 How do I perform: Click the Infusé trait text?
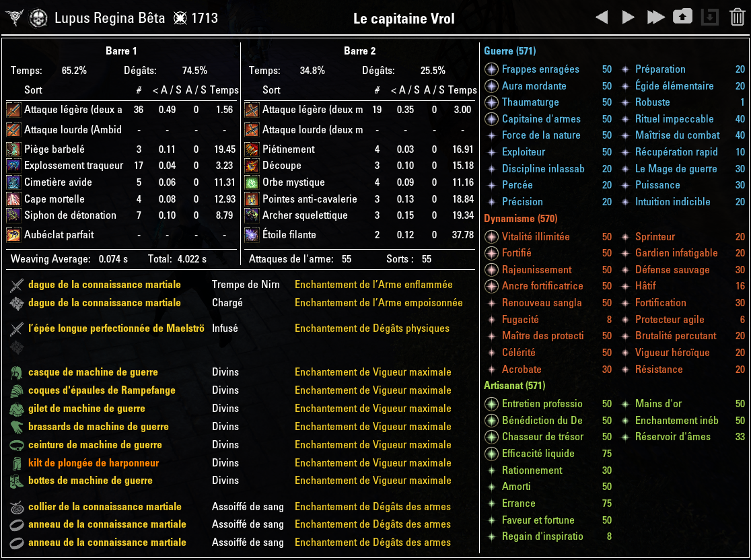click(225, 328)
